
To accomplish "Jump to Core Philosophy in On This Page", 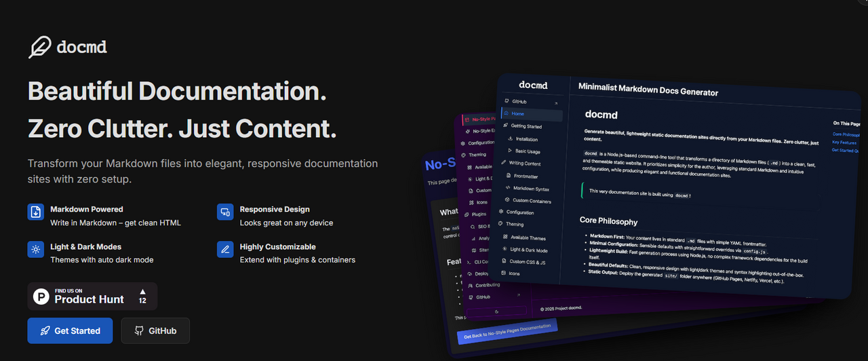I will point(846,134).
